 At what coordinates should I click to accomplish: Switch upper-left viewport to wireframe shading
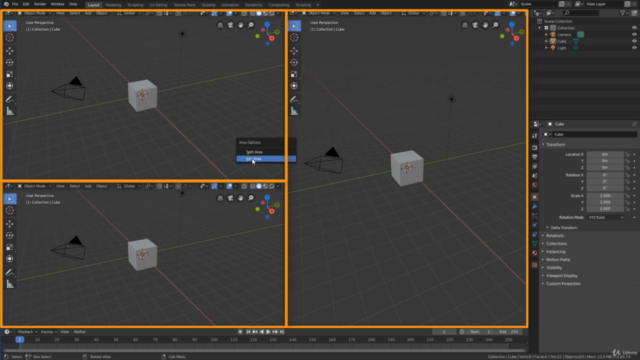[252, 13]
